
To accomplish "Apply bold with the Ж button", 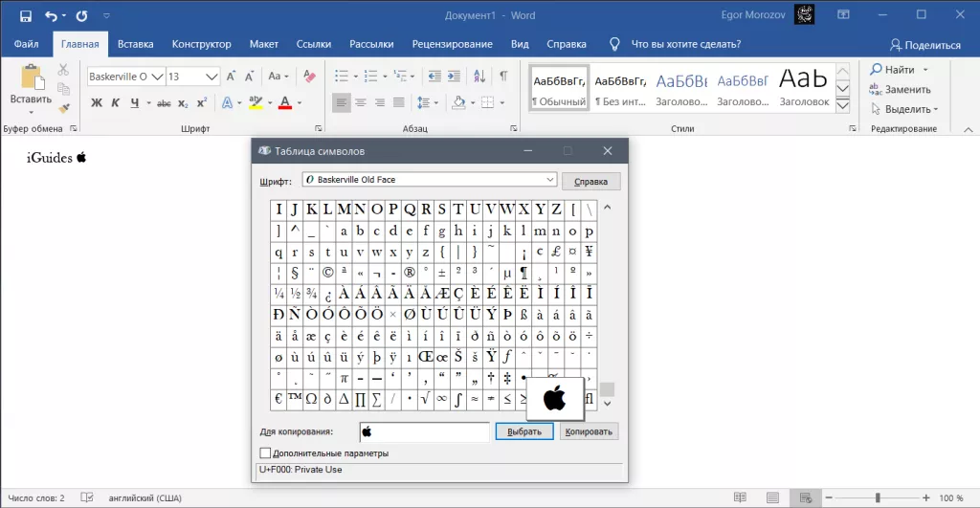I will pos(97,102).
